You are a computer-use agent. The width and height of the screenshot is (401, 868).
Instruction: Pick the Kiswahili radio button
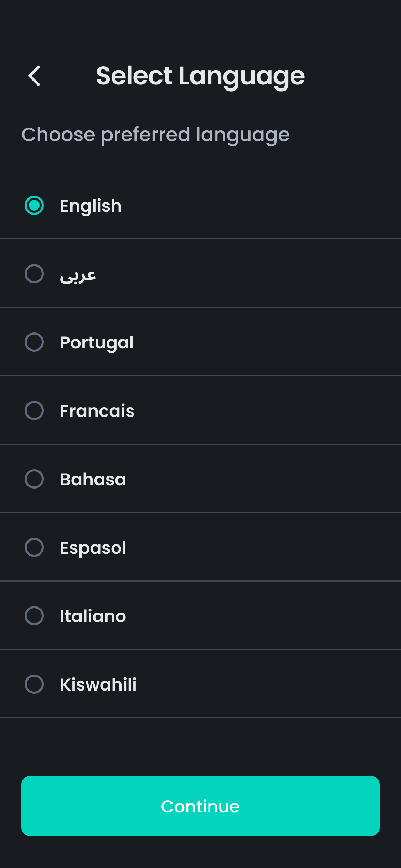tap(34, 684)
